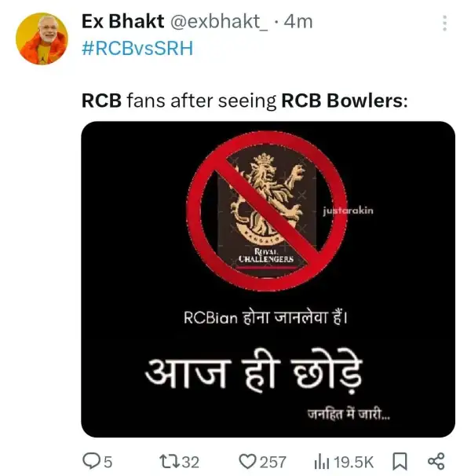Click the tweet text about RCB Bowlers
Image resolution: width=471 pixels, height=476 pixels.
245,101
